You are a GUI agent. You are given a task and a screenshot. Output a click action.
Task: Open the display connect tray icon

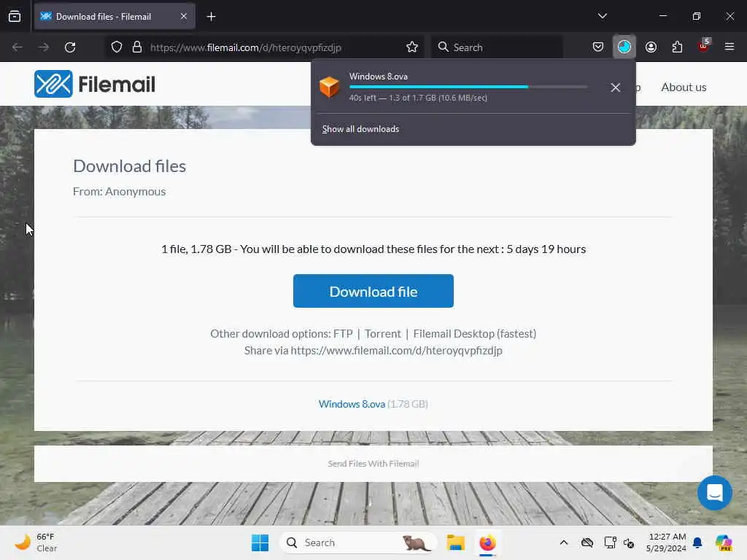click(x=610, y=542)
